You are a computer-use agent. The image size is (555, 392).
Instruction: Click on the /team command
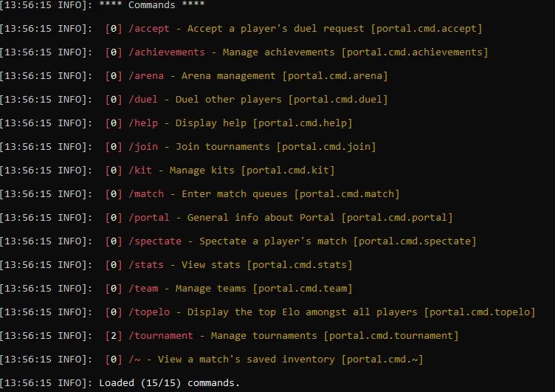143,289
